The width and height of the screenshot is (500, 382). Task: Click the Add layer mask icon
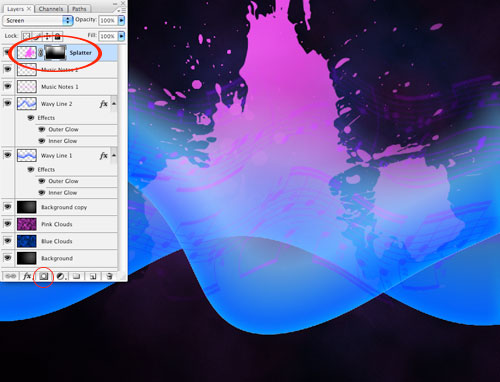pos(44,276)
